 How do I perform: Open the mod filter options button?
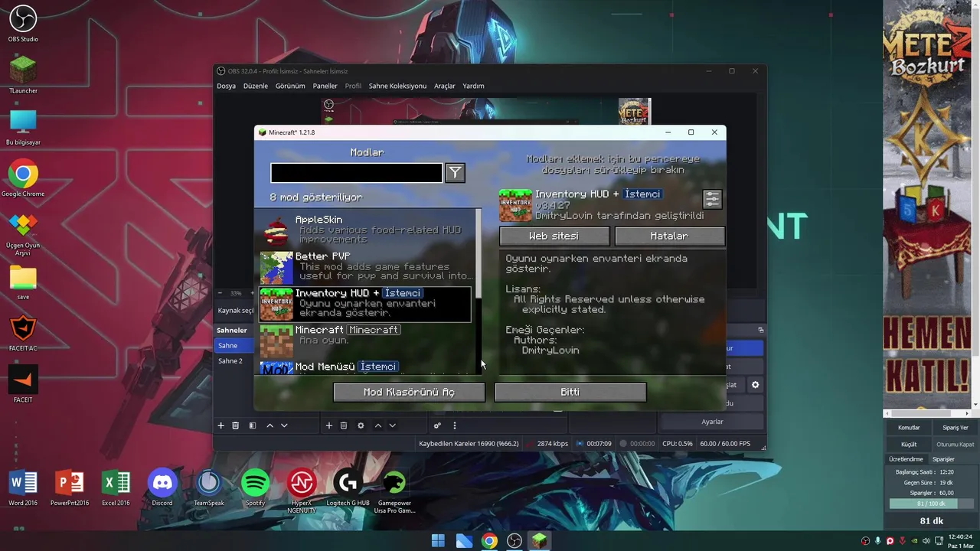pos(455,173)
